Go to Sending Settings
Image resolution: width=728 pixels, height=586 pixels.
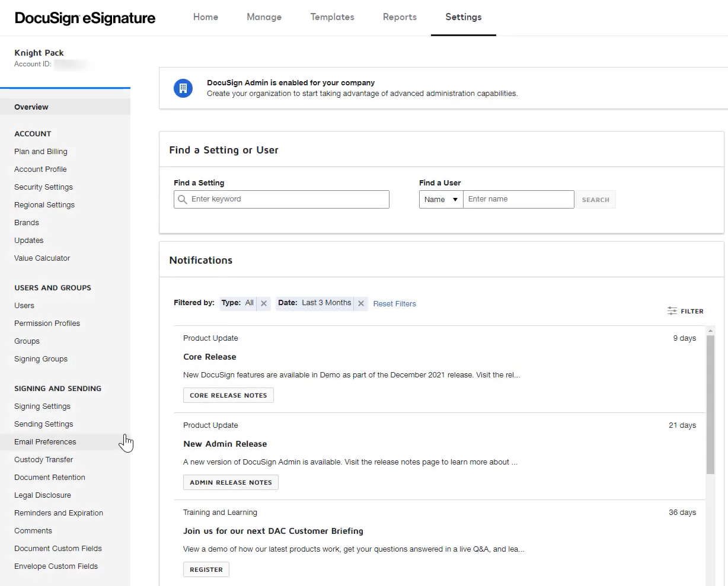(x=44, y=424)
